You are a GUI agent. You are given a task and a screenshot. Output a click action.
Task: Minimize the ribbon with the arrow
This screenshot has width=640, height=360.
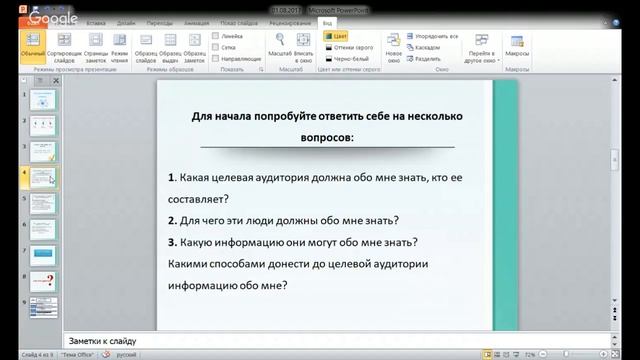(605, 23)
